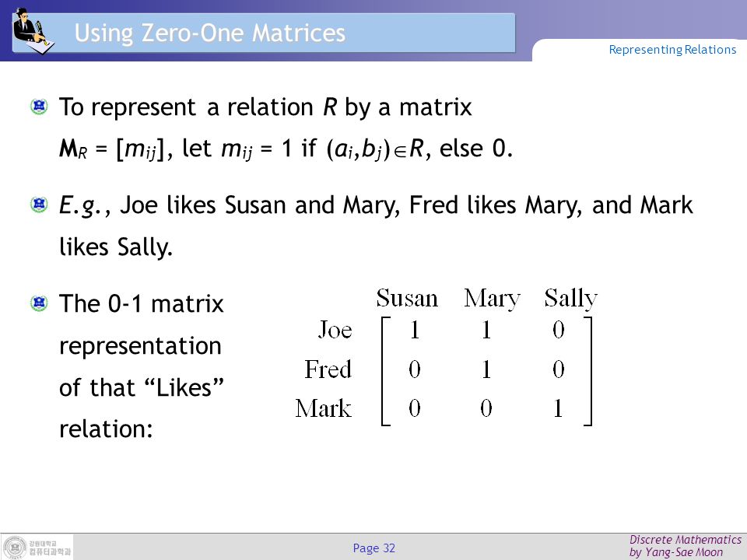This screenshot has width=747, height=560.
Task: Click the university seal logo in footer
Action: click(15, 546)
